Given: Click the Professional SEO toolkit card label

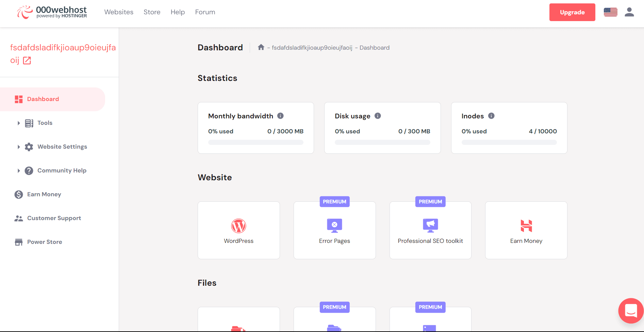Looking at the screenshot, I should (x=430, y=241).
